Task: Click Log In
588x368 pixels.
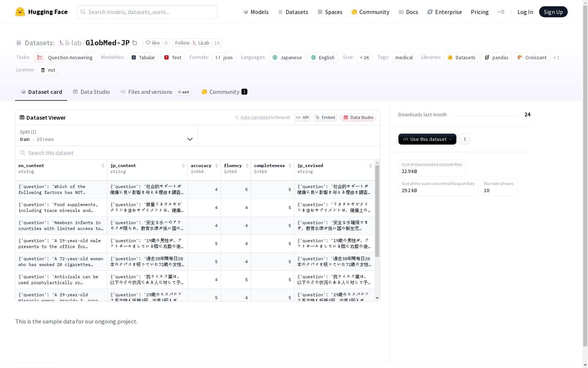Action: (x=525, y=12)
